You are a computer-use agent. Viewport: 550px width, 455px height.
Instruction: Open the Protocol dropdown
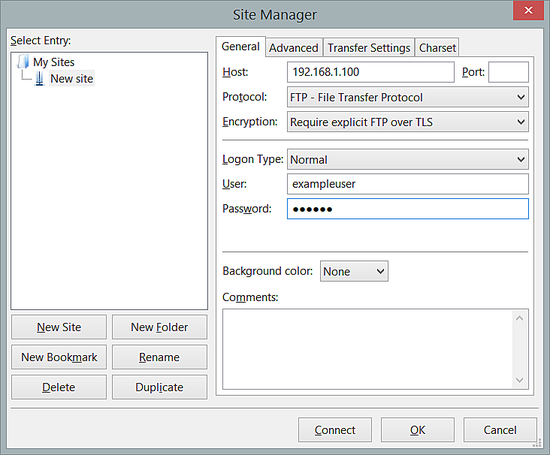[x=408, y=97]
